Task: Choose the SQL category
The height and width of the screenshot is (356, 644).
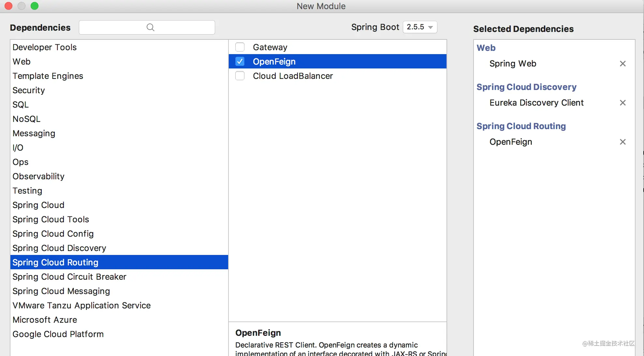Action: pos(119,105)
